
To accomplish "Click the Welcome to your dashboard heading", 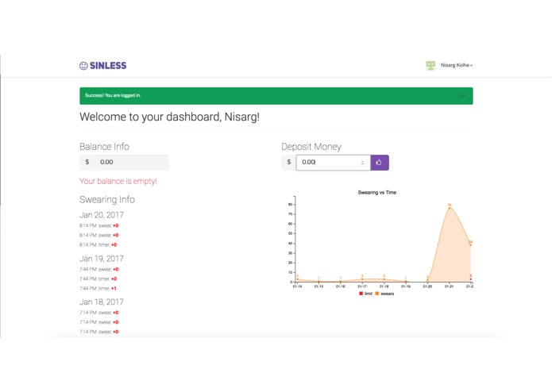I will point(169,117).
